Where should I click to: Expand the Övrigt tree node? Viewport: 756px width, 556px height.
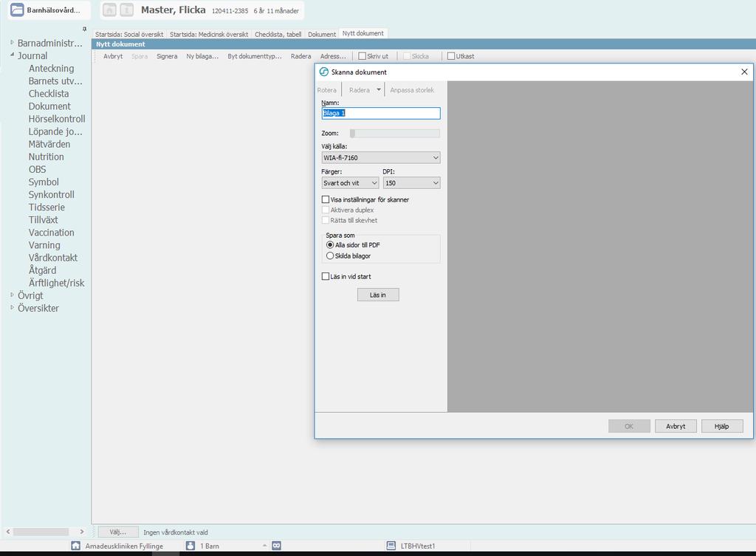click(12, 295)
